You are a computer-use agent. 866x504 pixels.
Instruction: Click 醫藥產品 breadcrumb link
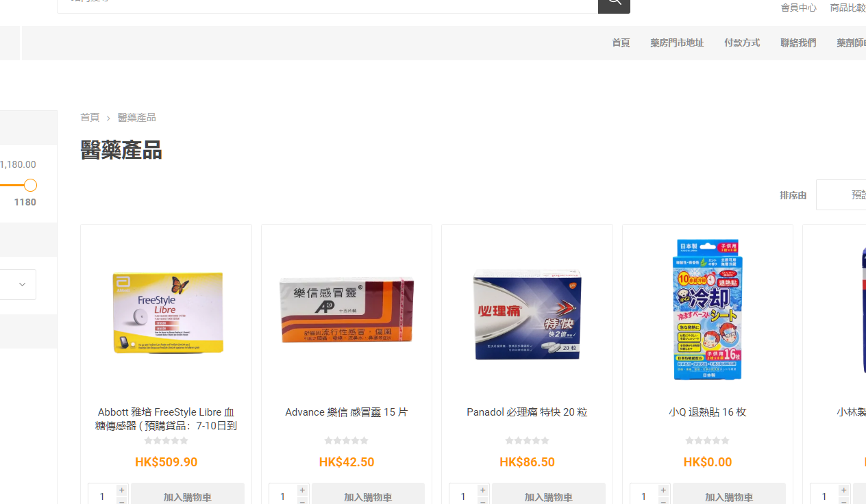[137, 118]
